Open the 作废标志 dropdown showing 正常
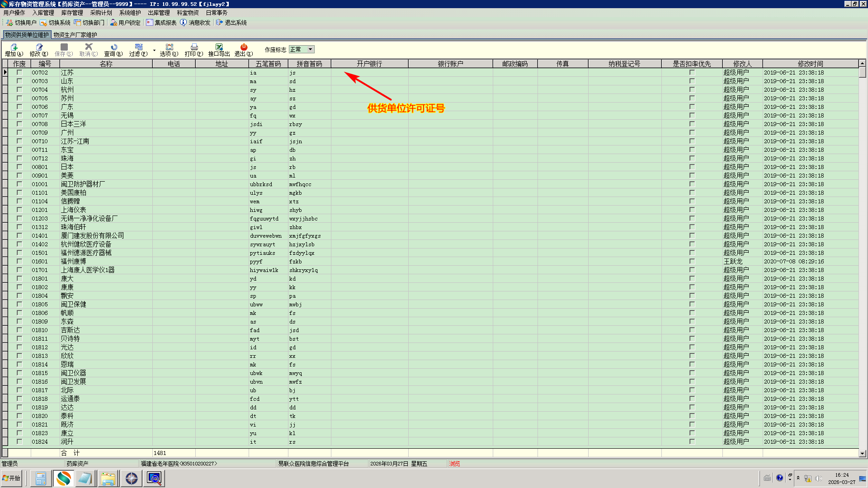This screenshot has height=488, width=868. tap(310, 50)
